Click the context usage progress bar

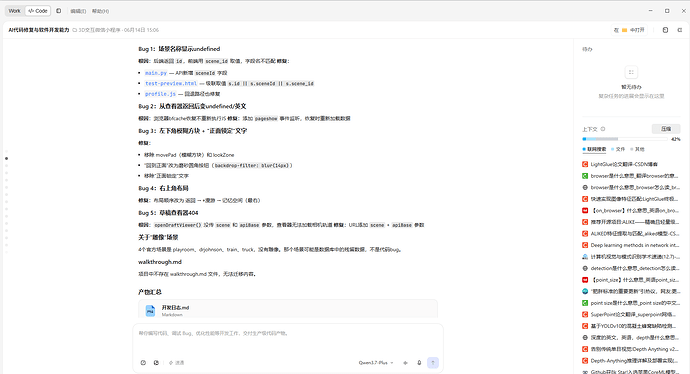click(x=625, y=139)
